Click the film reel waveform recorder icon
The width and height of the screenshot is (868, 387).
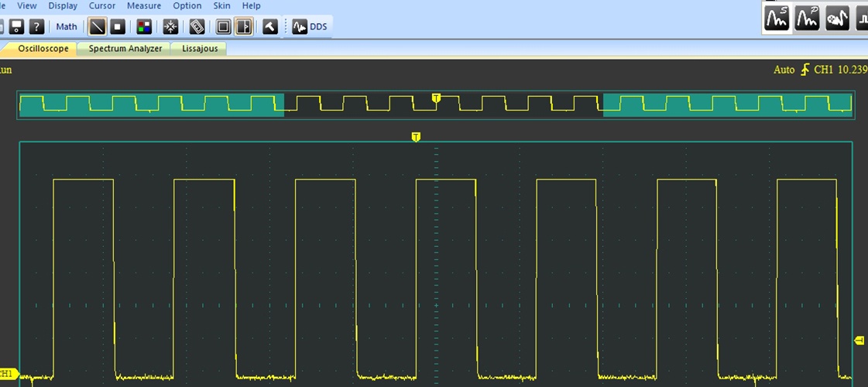click(x=837, y=19)
